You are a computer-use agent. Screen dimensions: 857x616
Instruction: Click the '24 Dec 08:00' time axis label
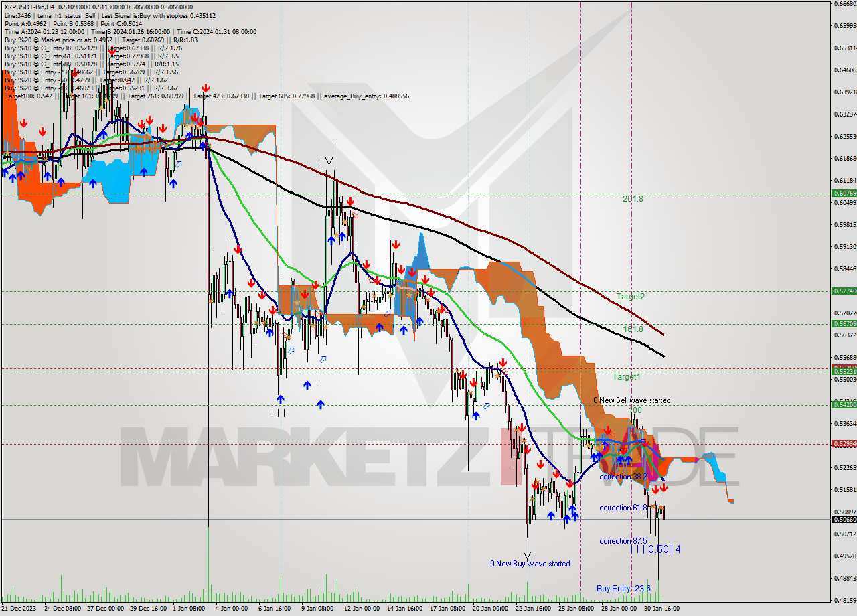[62, 609]
